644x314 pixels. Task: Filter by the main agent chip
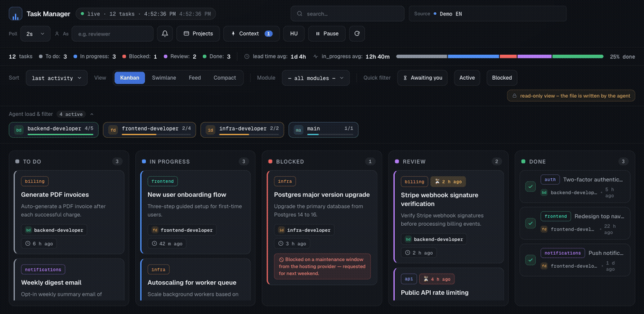tap(324, 130)
